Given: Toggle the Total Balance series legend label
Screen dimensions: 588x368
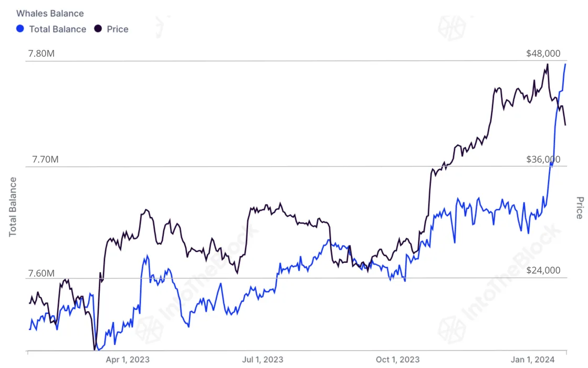Looking at the screenshot, I should [57, 29].
